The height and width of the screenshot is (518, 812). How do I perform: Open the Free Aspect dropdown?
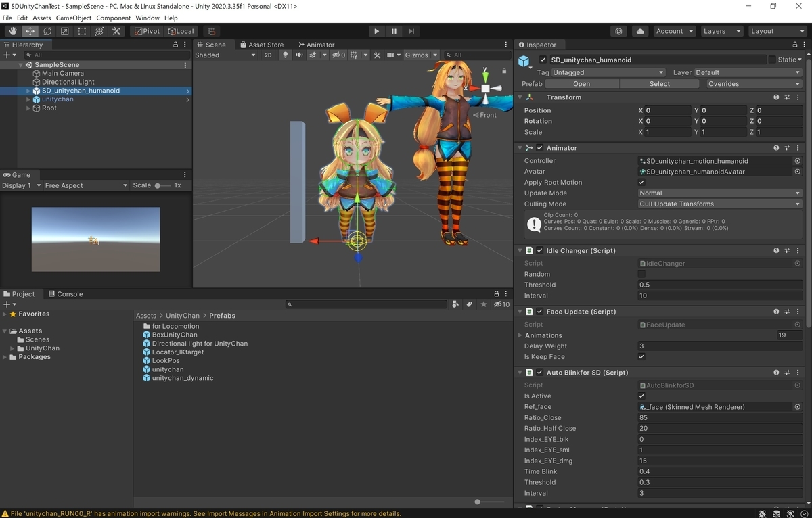pos(86,185)
